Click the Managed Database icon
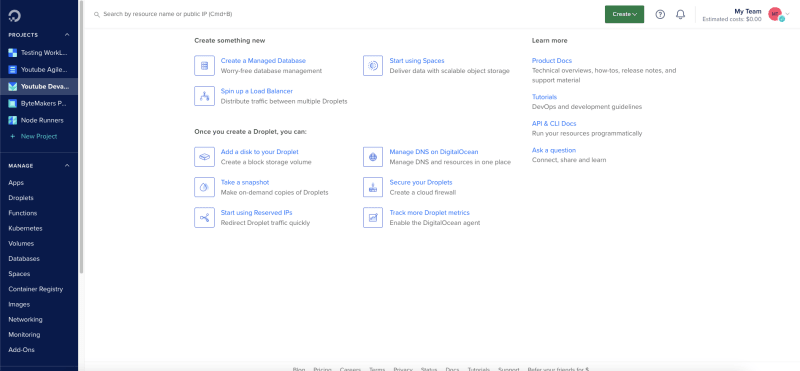The height and width of the screenshot is (371, 800). pos(204,66)
